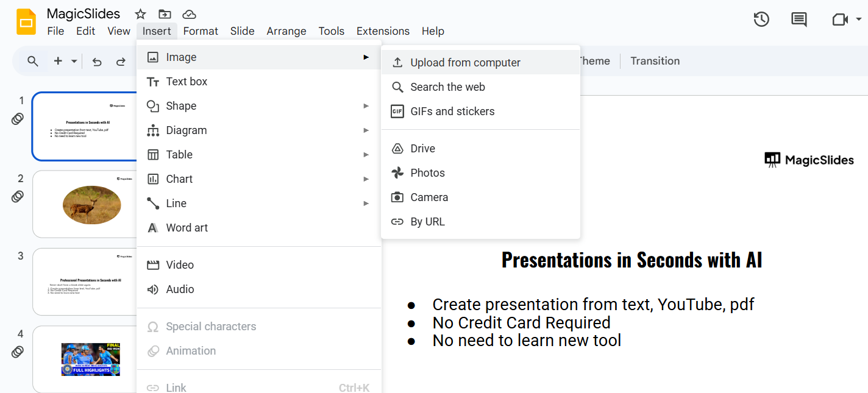Open the comments panel icon

click(799, 19)
